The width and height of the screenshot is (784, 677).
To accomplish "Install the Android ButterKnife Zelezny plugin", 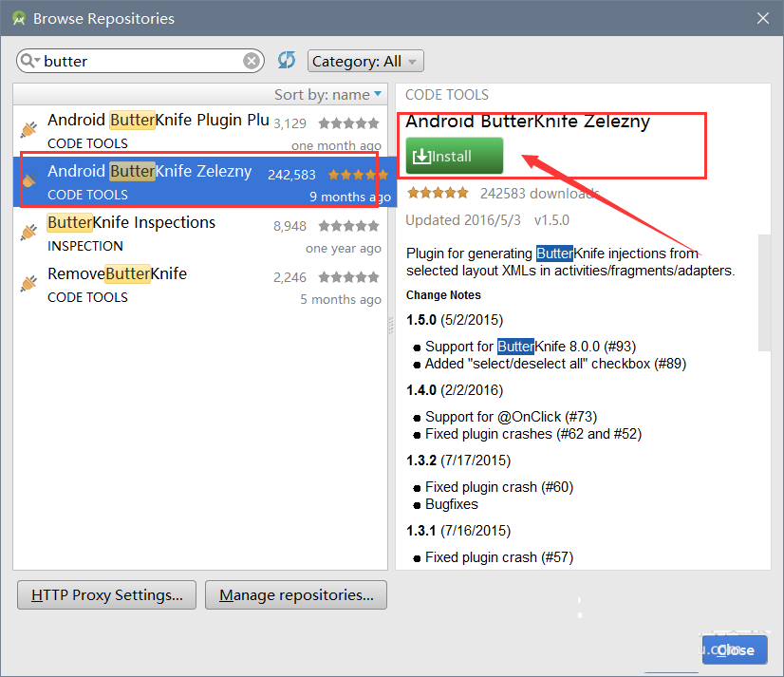I will [454, 156].
